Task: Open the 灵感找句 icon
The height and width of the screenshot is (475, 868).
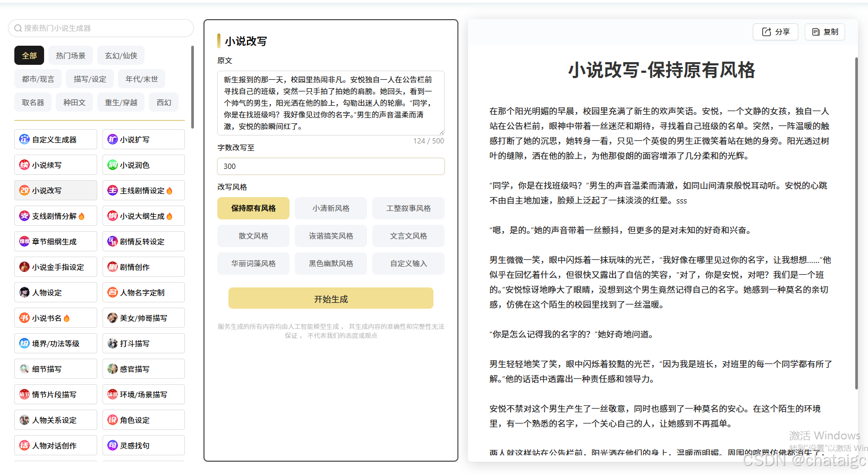Action: pos(113,445)
